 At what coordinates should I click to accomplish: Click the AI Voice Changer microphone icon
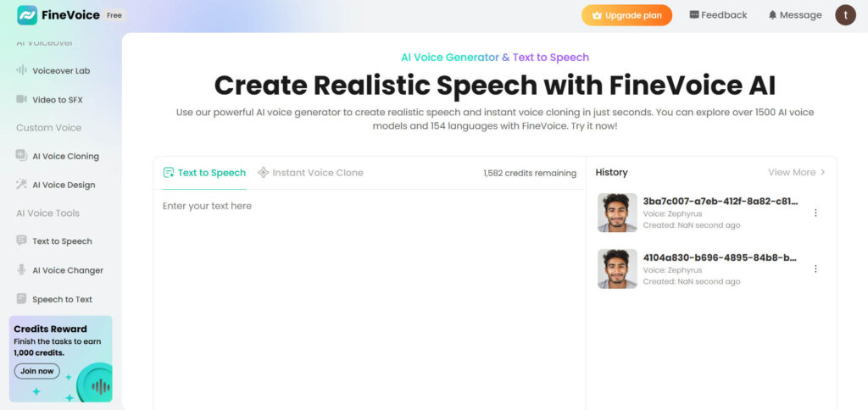coord(21,269)
